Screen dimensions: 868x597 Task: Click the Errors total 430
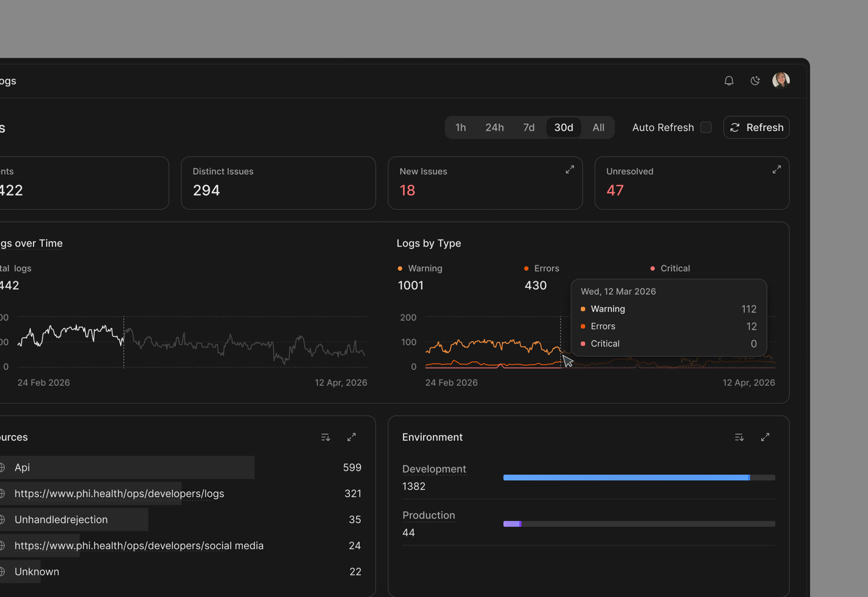click(x=535, y=285)
